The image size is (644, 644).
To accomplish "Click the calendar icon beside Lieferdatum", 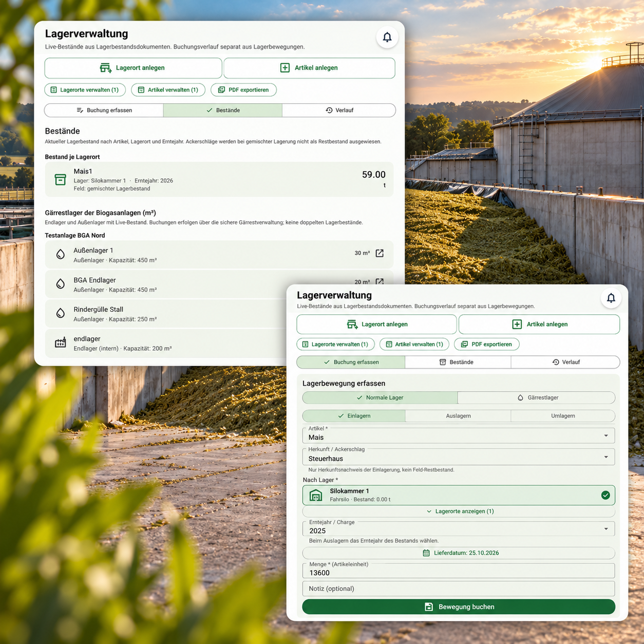I will click(x=426, y=553).
